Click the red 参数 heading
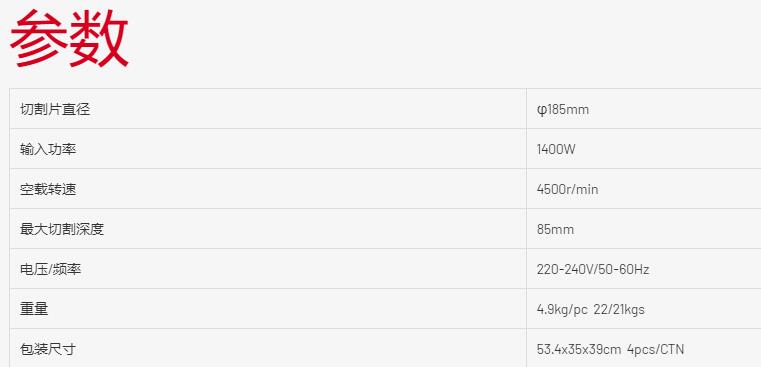The image size is (761, 367). click(69, 39)
